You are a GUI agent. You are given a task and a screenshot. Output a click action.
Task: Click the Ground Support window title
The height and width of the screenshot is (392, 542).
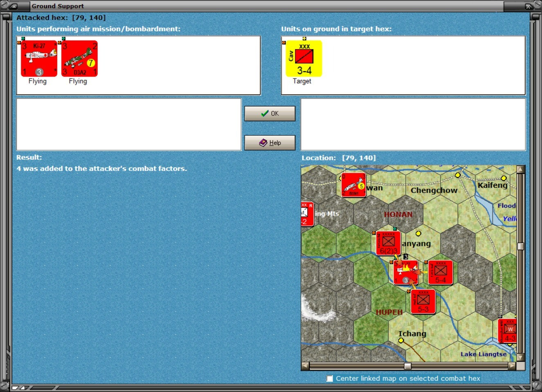click(x=58, y=6)
